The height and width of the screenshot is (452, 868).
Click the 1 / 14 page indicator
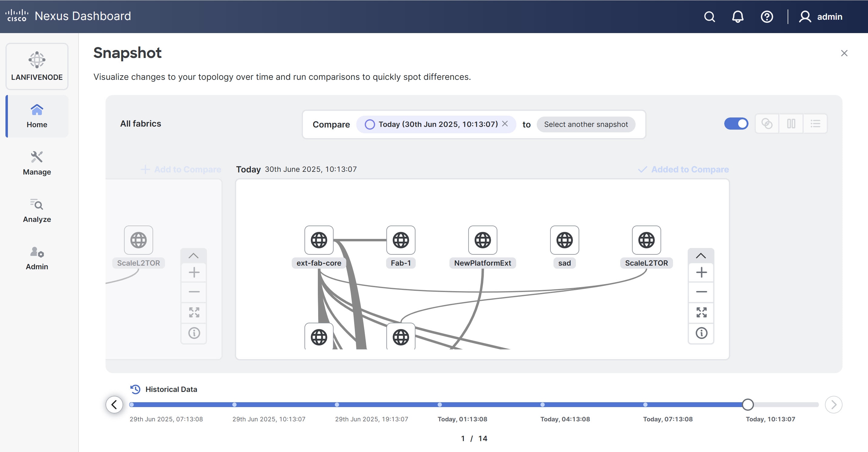[x=474, y=438]
